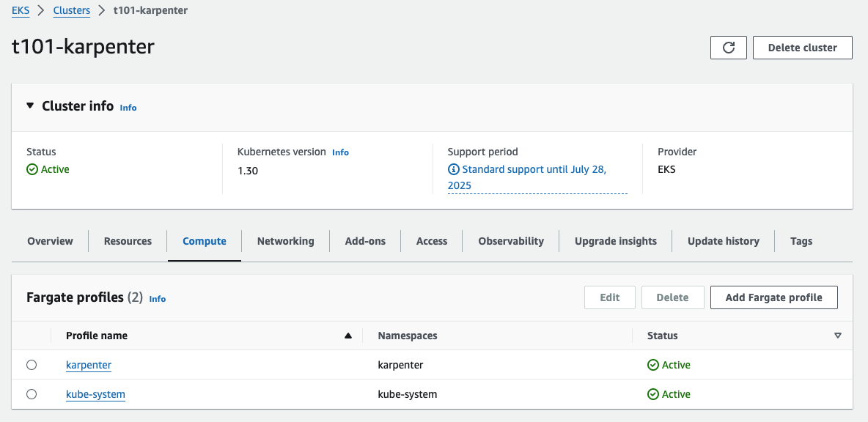The height and width of the screenshot is (422, 868).
Task: Switch to the Overview tab
Action: coord(50,241)
